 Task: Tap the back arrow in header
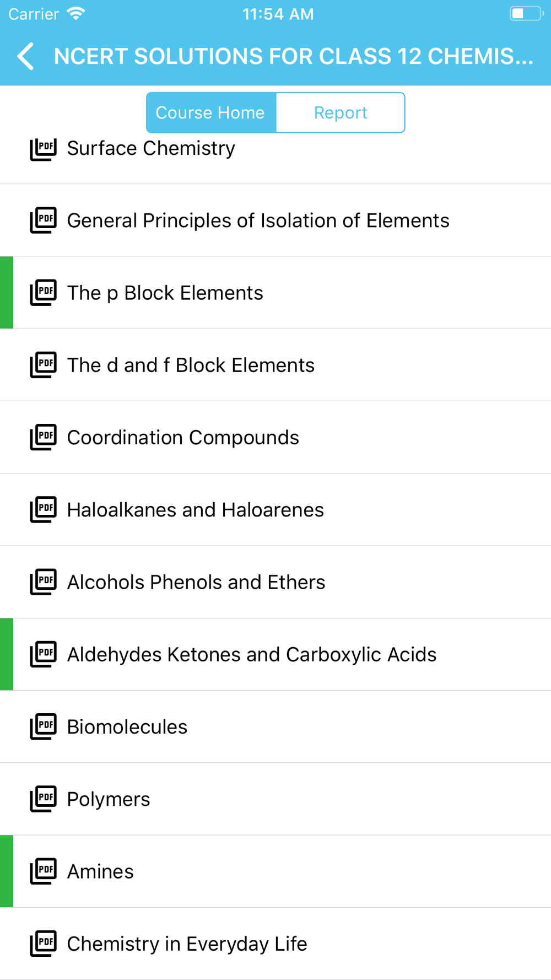pos(25,56)
